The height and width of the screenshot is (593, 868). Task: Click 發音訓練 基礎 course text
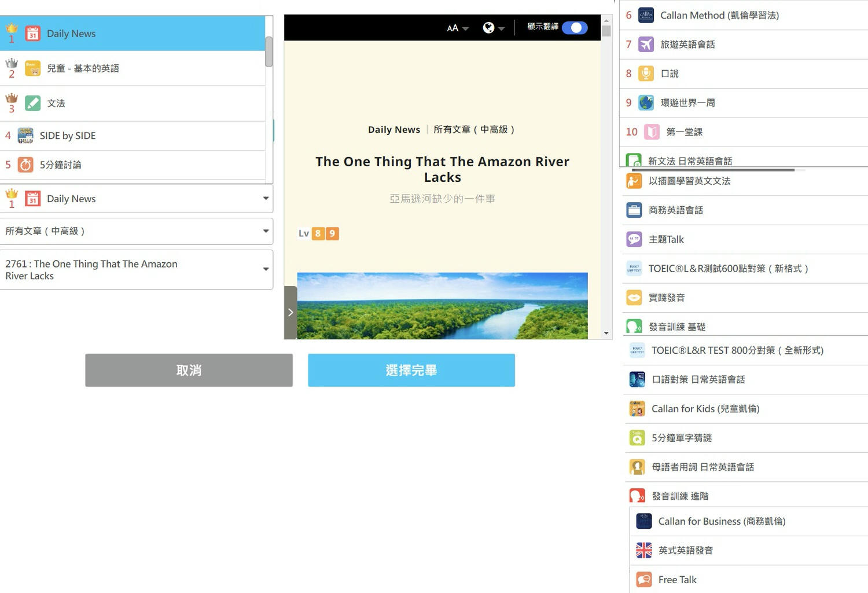pos(677,327)
